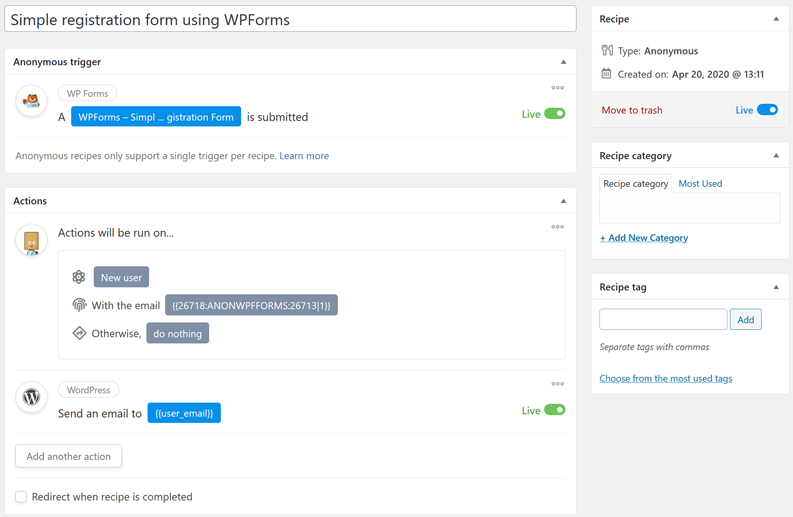
Task: Click the {{26718:ANONWPFFORMS:26713|1}} email token
Action: [x=251, y=305]
